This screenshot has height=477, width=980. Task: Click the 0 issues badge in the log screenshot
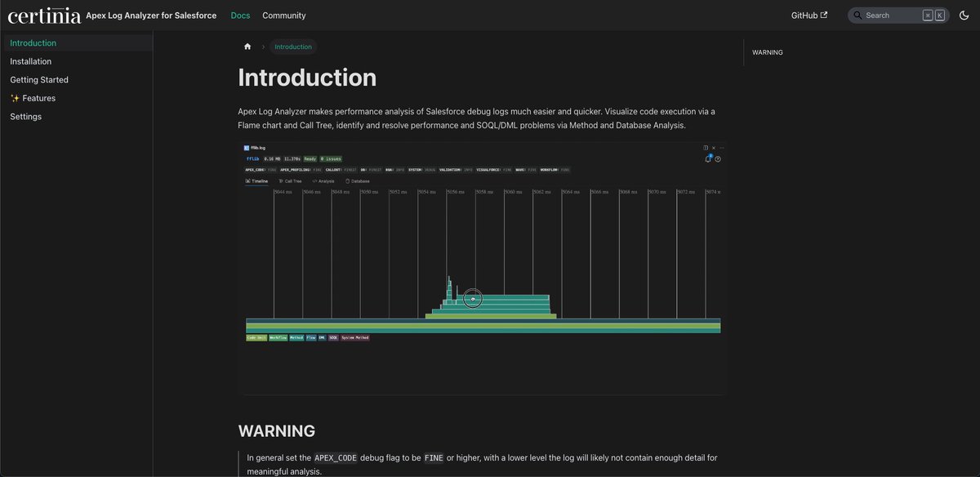pyautogui.click(x=331, y=158)
